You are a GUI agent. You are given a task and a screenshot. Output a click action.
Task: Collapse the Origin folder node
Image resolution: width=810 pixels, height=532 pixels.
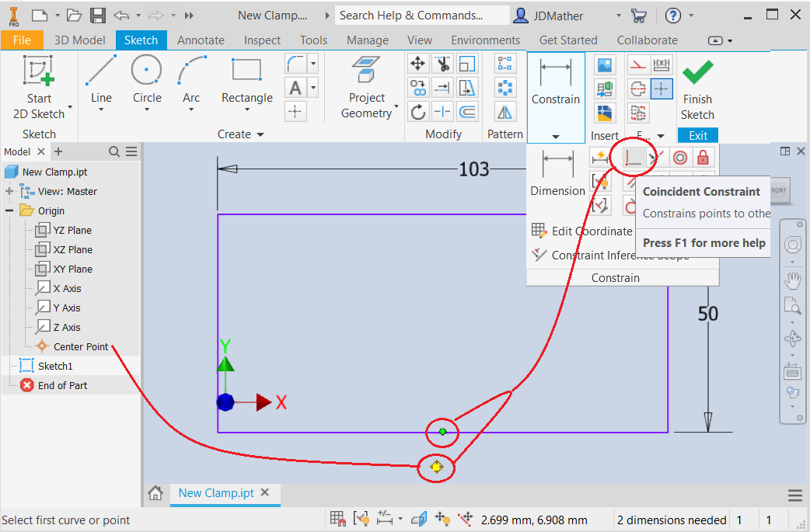(9, 211)
